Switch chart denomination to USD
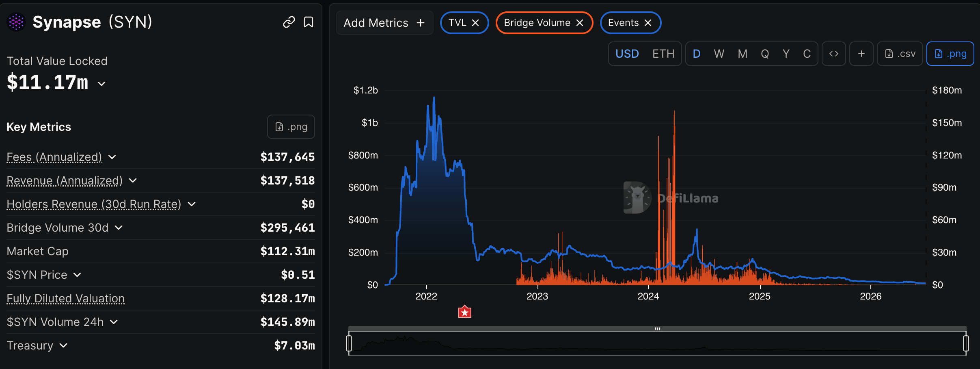 [627, 54]
